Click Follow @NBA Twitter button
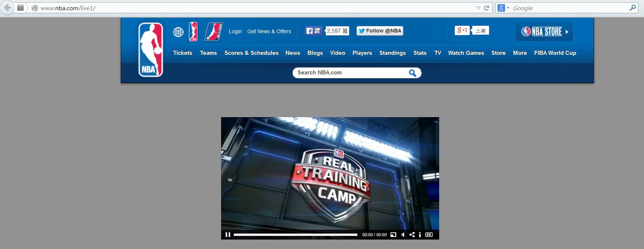Screen dimensions: 644x249 (x=380, y=31)
